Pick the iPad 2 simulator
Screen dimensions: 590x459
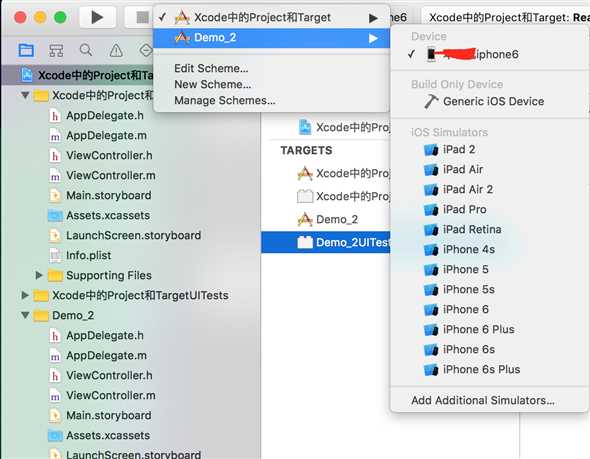(490, 150)
